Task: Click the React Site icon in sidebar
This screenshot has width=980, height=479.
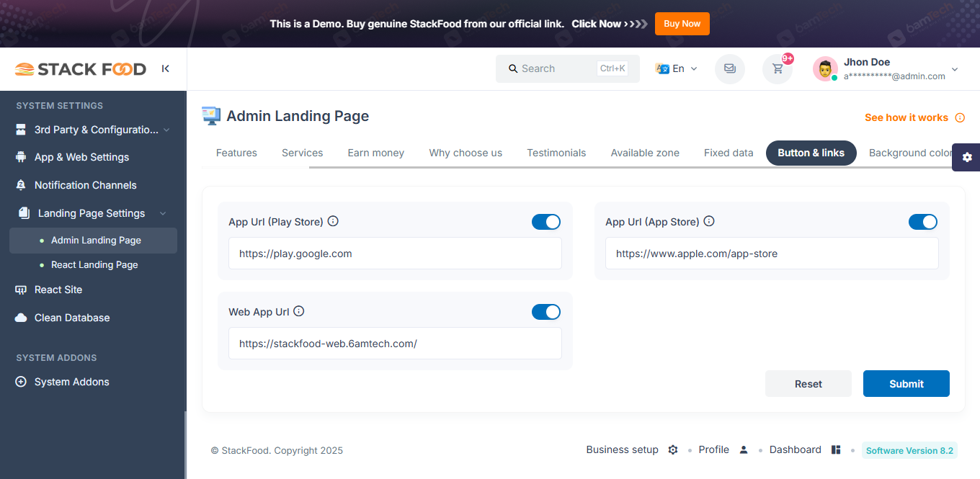Action: [x=21, y=290]
